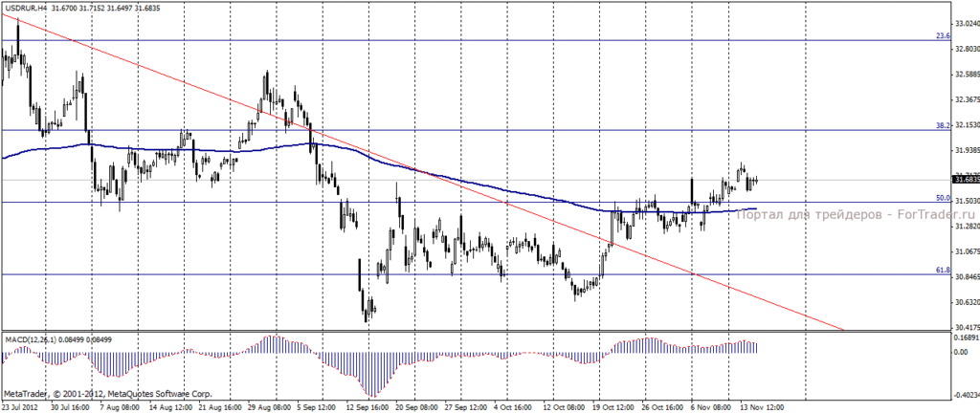Click the 12 Sep 16:00 time label
This screenshot has width=980, height=413.
(x=367, y=406)
